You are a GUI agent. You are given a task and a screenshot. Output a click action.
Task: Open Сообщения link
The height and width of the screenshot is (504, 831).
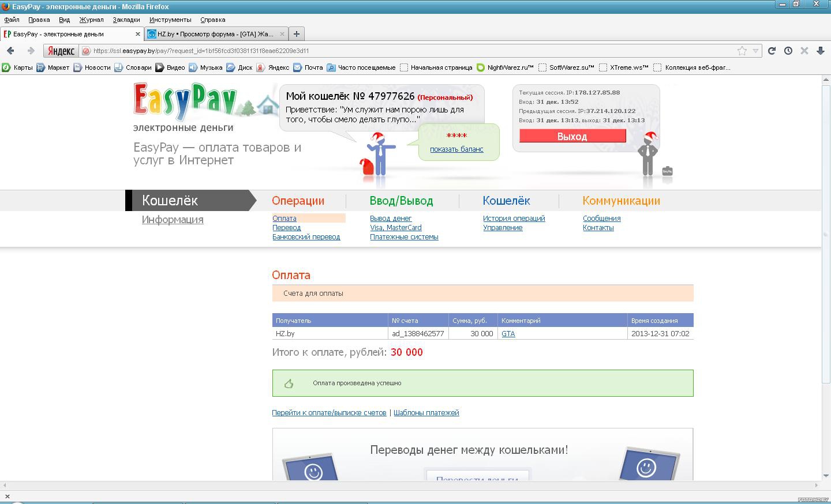coord(602,219)
